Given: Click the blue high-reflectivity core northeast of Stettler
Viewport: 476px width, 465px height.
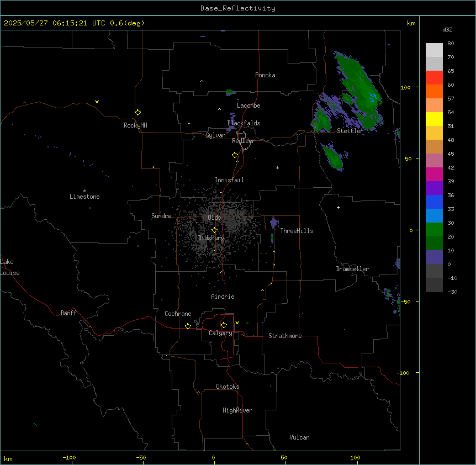Looking at the screenshot, I should [373, 98].
